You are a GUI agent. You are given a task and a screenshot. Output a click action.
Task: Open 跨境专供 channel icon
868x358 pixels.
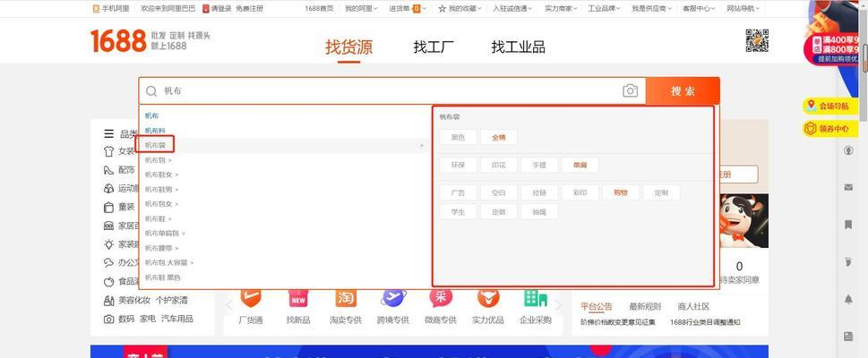pyautogui.click(x=393, y=298)
